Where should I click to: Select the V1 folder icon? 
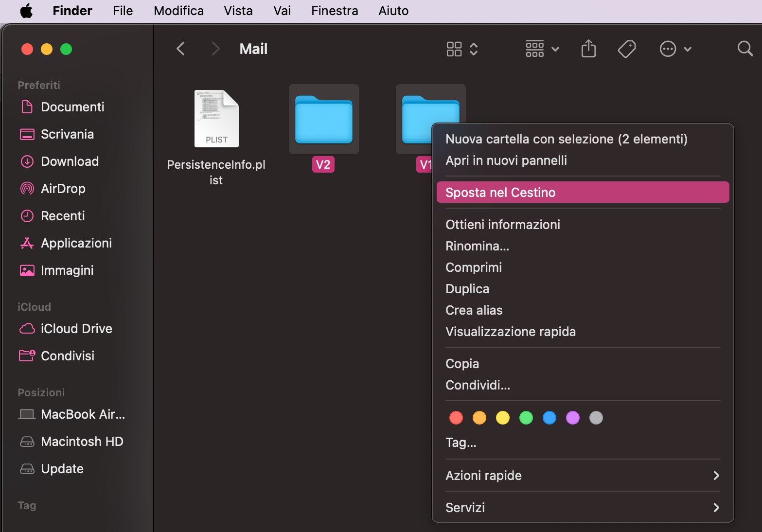click(417, 119)
